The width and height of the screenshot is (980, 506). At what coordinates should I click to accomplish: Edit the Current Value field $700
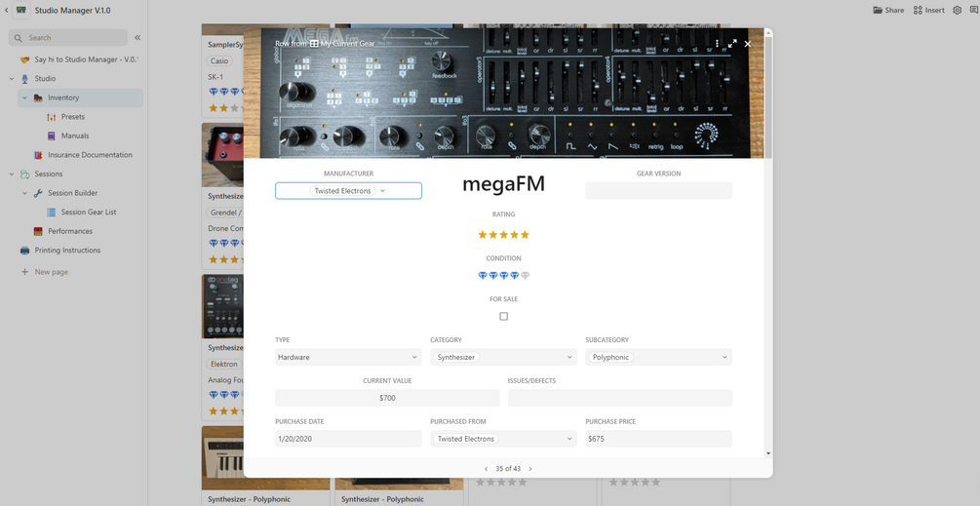[x=387, y=398]
